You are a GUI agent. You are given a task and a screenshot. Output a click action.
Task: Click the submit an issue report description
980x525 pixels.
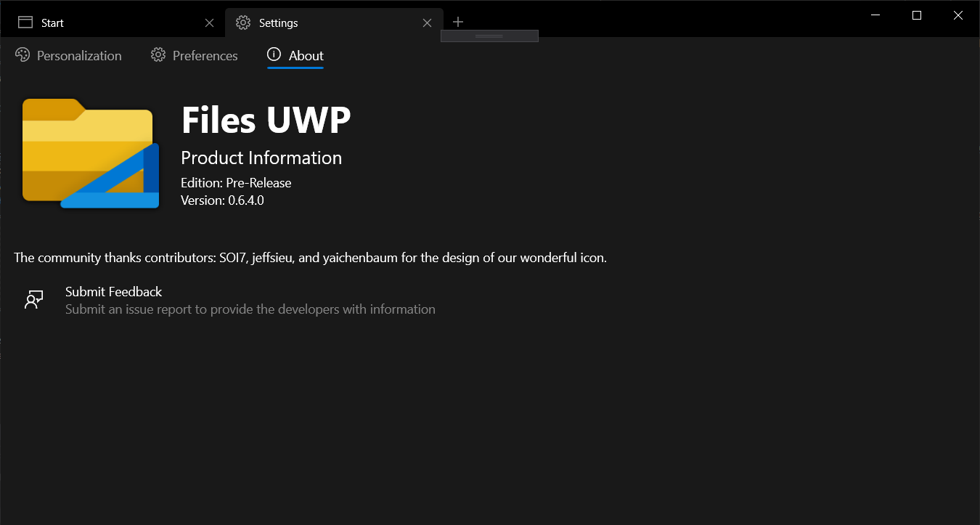point(250,309)
